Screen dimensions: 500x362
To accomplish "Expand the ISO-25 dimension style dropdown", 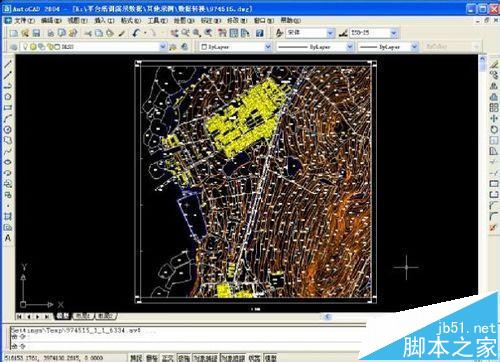I will coord(394,33).
